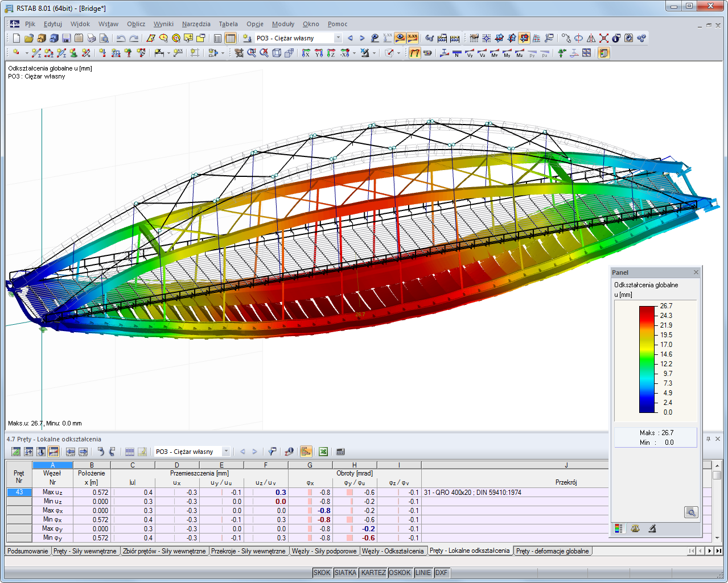Click the Przekrój cell 31 - QRO 400x20
The width and height of the screenshot is (728, 583).
(515, 493)
